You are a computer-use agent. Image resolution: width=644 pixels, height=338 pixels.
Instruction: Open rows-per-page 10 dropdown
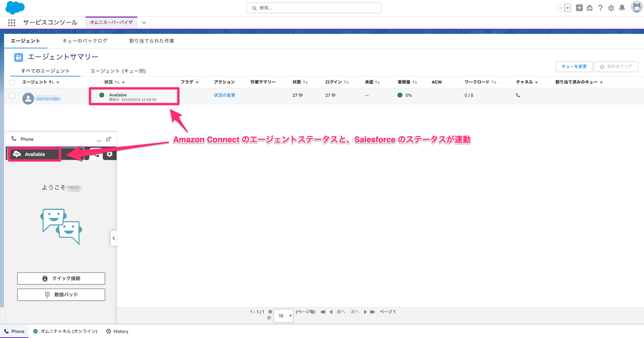[283, 316]
